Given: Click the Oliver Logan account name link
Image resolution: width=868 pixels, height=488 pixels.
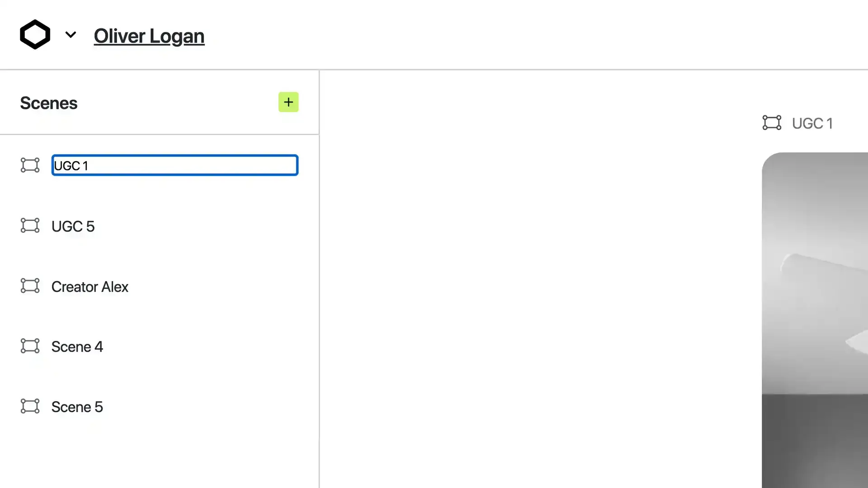Looking at the screenshot, I should [149, 35].
